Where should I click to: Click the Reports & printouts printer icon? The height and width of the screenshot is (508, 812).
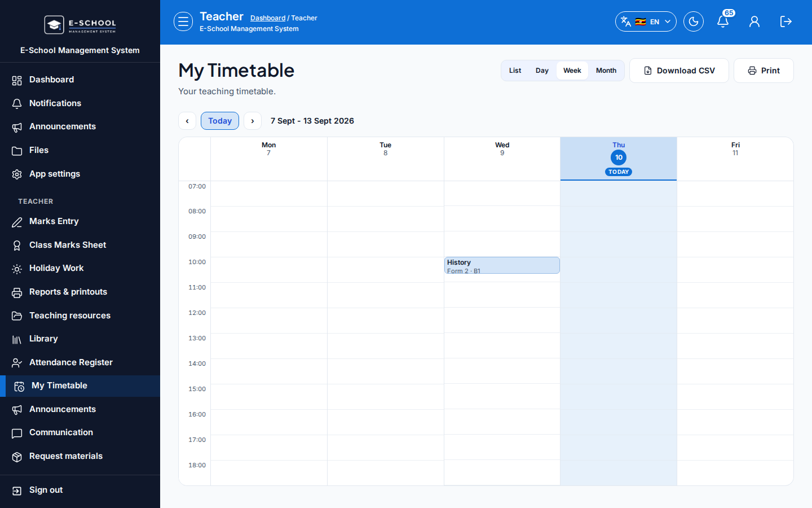[17, 292]
